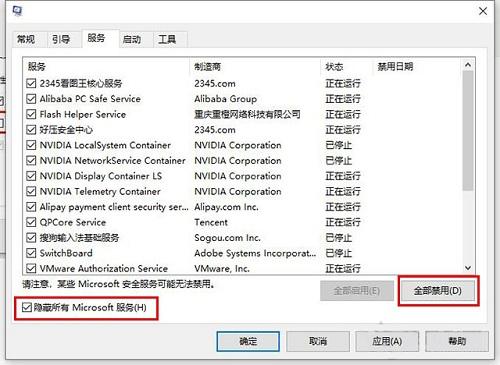Click the services list scrollbar thumb
This screenshot has width=500, height=365.
pos(468,131)
